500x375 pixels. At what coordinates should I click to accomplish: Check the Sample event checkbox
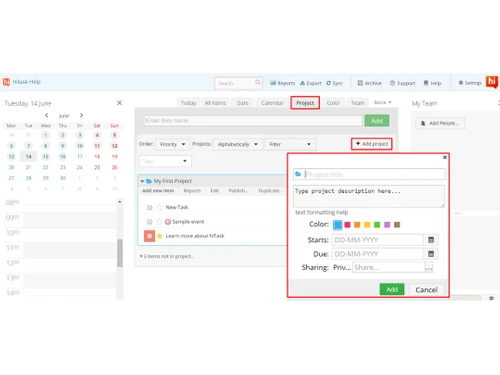(149, 222)
